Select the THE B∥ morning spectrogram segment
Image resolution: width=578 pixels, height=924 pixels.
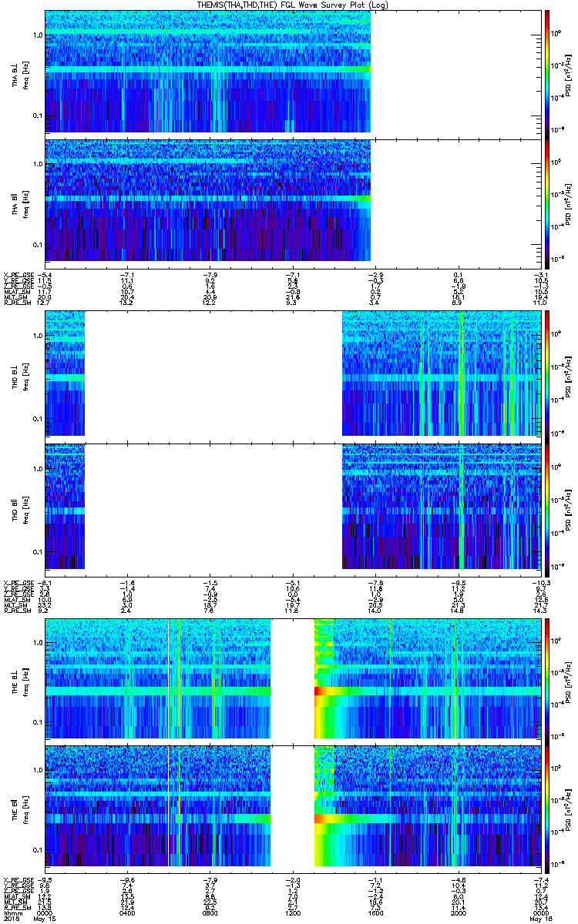click(x=158, y=806)
